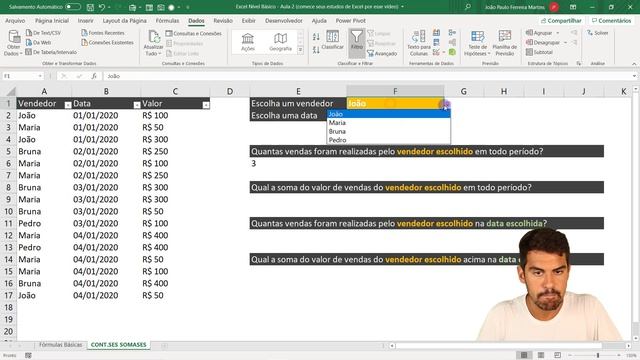Expand the data types gallery
The image size is (640, 360).
click(300, 50)
